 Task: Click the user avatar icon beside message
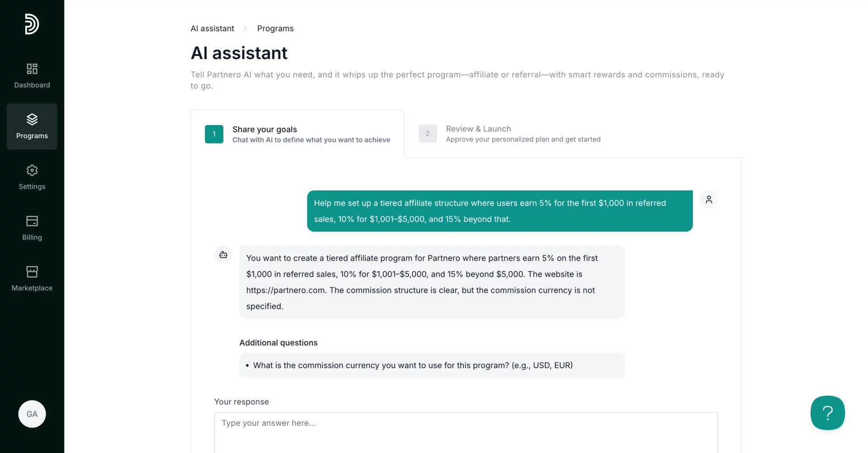pyautogui.click(x=709, y=199)
